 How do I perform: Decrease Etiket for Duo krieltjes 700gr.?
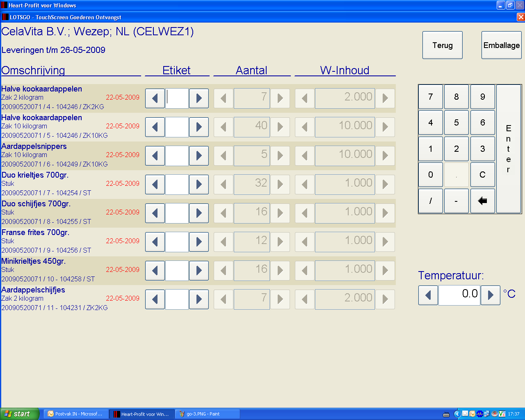(155, 185)
